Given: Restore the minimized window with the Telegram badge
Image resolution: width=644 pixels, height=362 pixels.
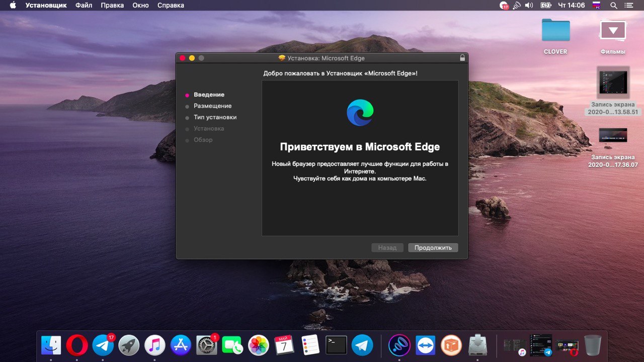Looking at the screenshot, I should [541, 345].
